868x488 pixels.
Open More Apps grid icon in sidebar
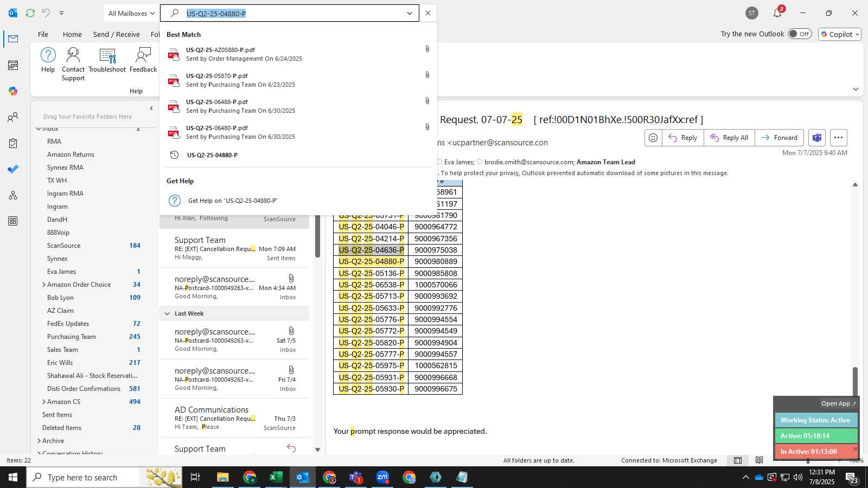(13, 221)
